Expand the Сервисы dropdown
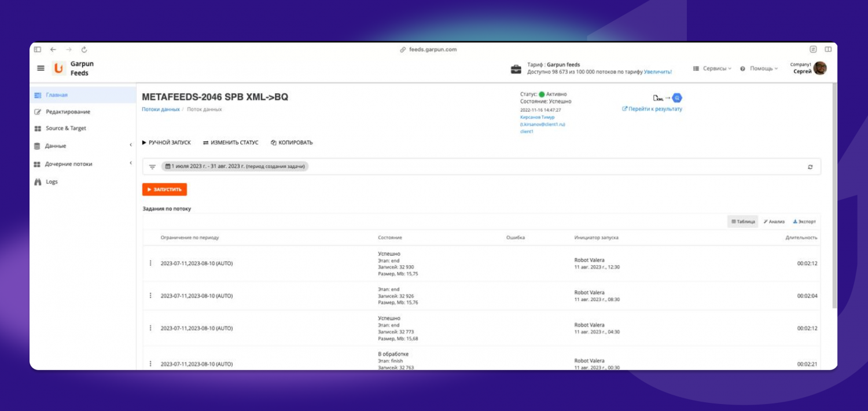 tap(712, 68)
